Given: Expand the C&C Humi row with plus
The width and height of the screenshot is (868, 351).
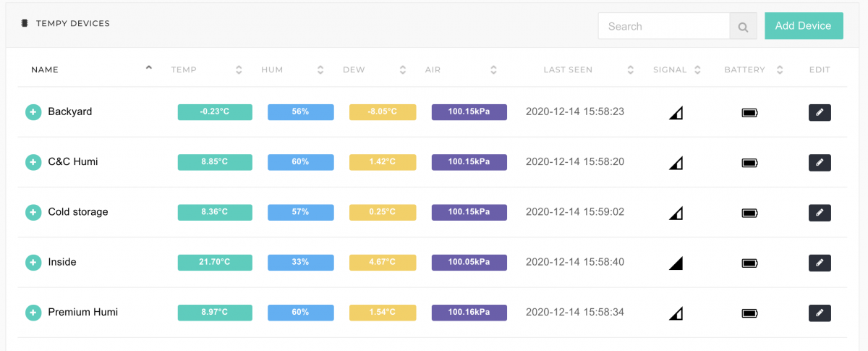Looking at the screenshot, I should click(33, 162).
